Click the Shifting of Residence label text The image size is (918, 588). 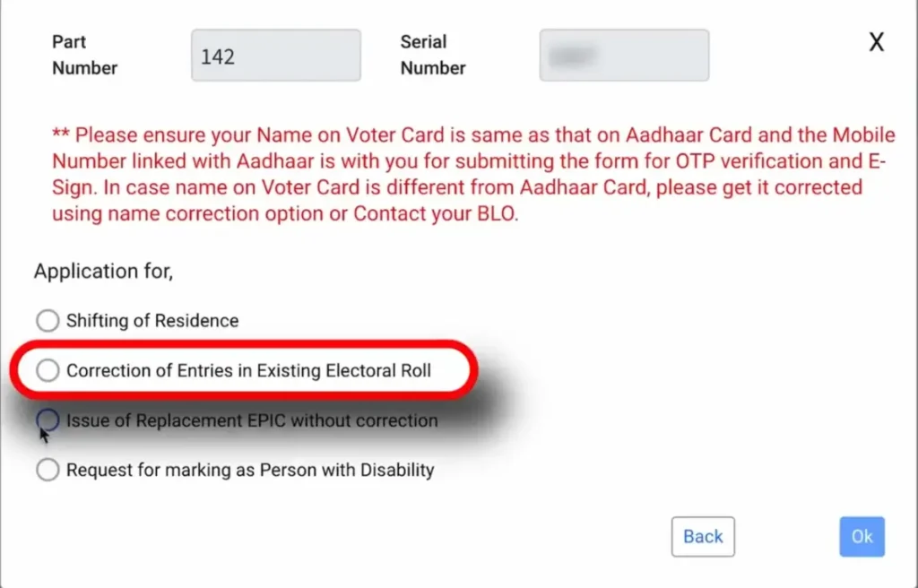152,321
